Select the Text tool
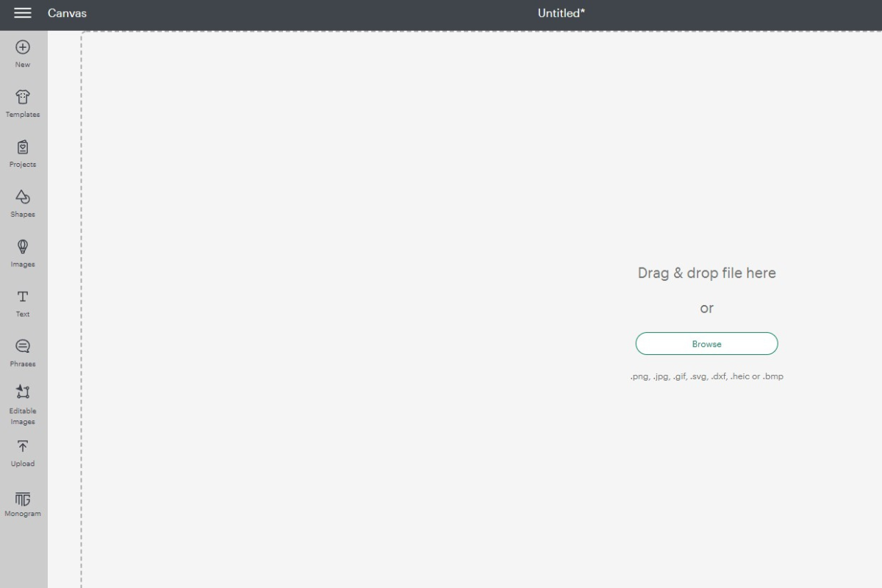Image resolution: width=882 pixels, height=588 pixels. point(23,304)
